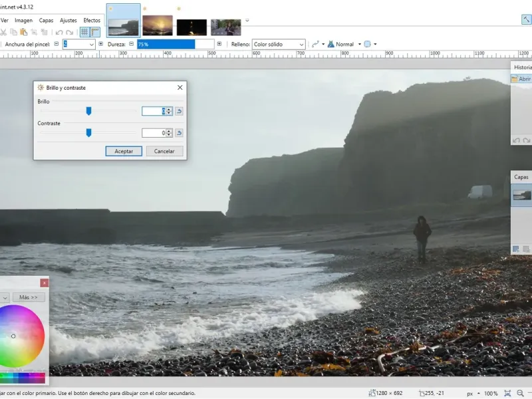532x399 pixels.
Task: Open the Relleno fill style dropdown
Action: pyautogui.click(x=278, y=45)
